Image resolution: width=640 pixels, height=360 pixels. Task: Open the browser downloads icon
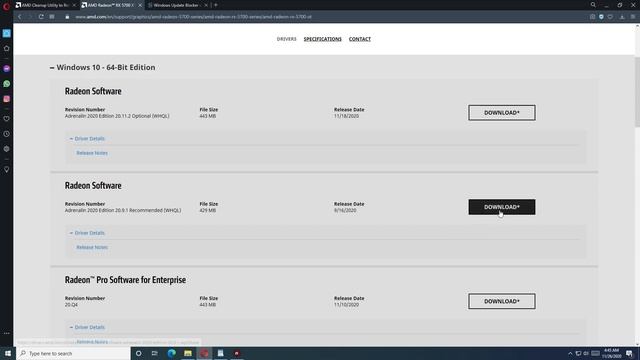click(x=622, y=17)
